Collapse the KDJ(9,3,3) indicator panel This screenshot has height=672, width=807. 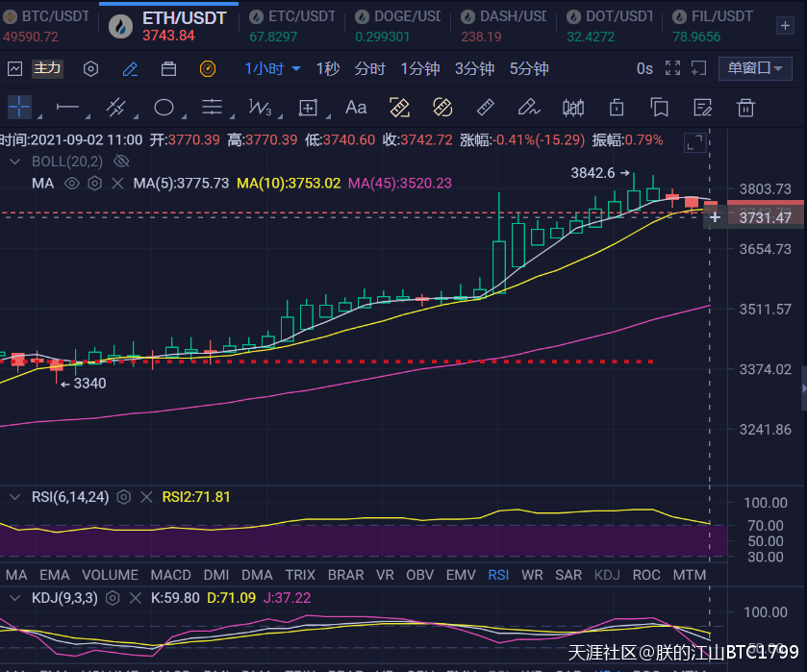coord(13,598)
